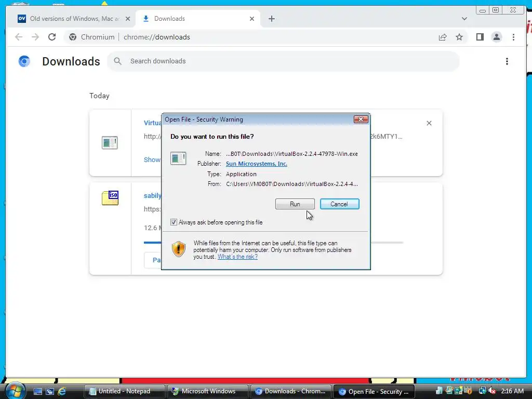Click the Run button in security warning
532x399 pixels.
295,204
